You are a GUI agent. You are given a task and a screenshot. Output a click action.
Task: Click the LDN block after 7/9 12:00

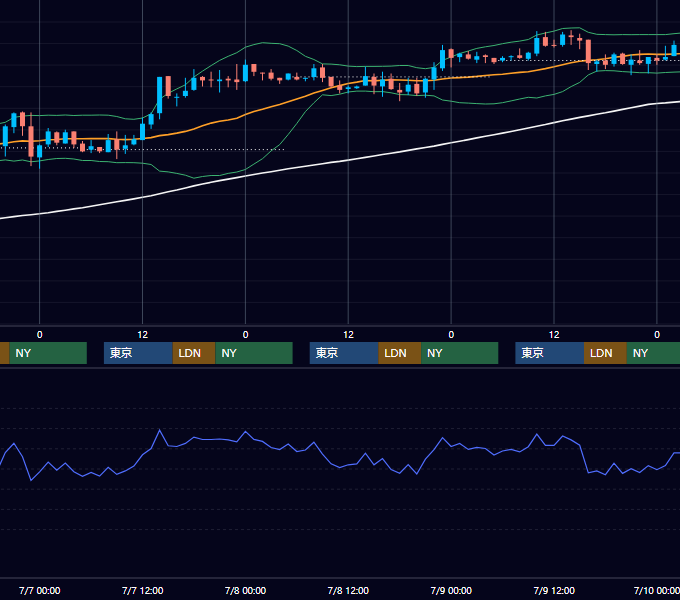605,353
